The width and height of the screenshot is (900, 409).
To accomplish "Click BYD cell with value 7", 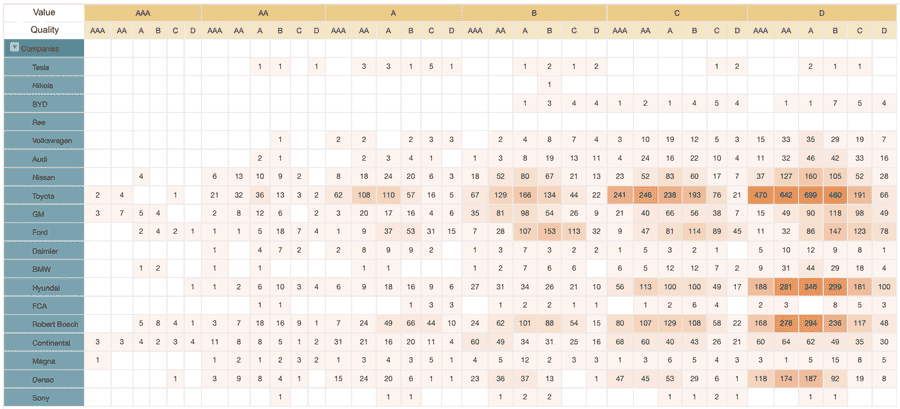I will coord(835,103).
